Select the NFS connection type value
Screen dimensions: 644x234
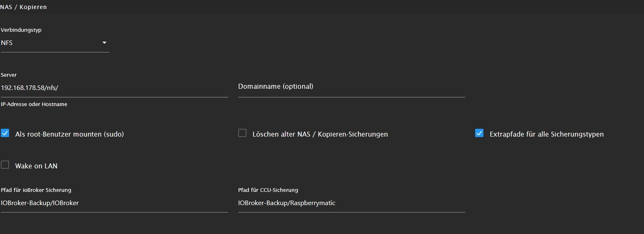point(7,43)
